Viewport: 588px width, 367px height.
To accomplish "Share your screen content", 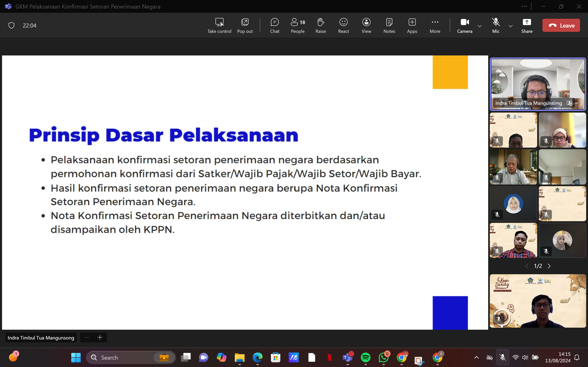I will [527, 25].
